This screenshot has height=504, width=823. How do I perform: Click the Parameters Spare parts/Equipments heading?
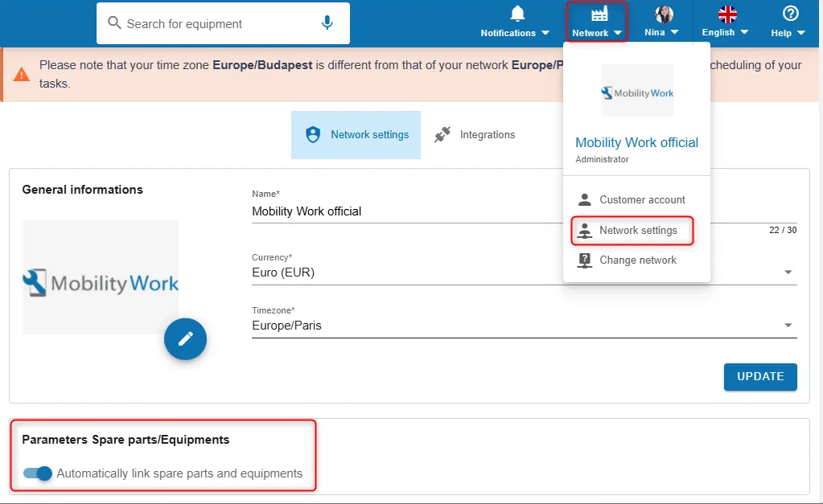click(126, 440)
